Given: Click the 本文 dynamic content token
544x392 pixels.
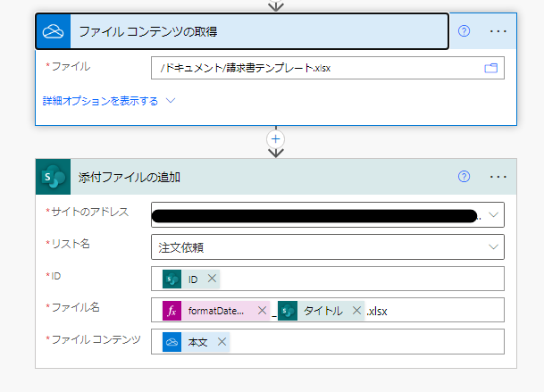Looking at the screenshot, I should pos(196,342).
